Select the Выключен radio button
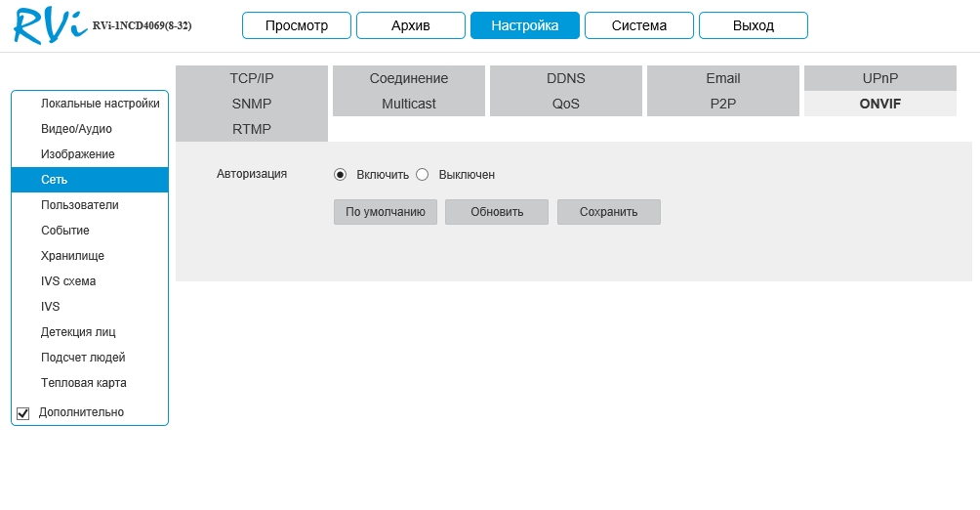The height and width of the screenshot is (510, 980). point(423,175)
